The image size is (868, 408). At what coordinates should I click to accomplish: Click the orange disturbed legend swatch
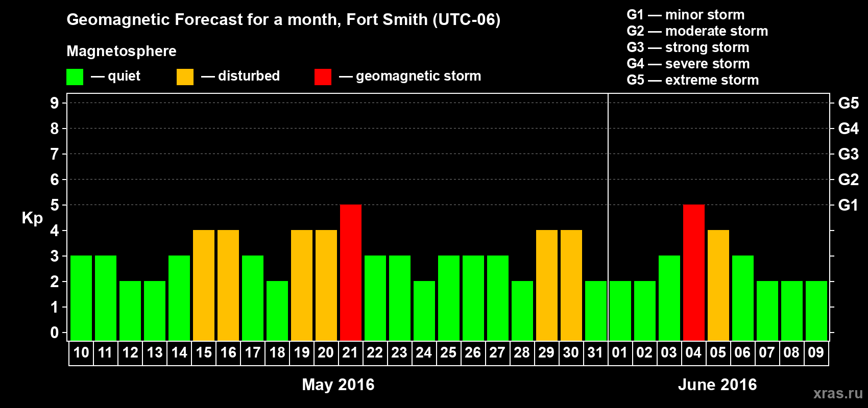pyautogui.click(x=185, y=77)
